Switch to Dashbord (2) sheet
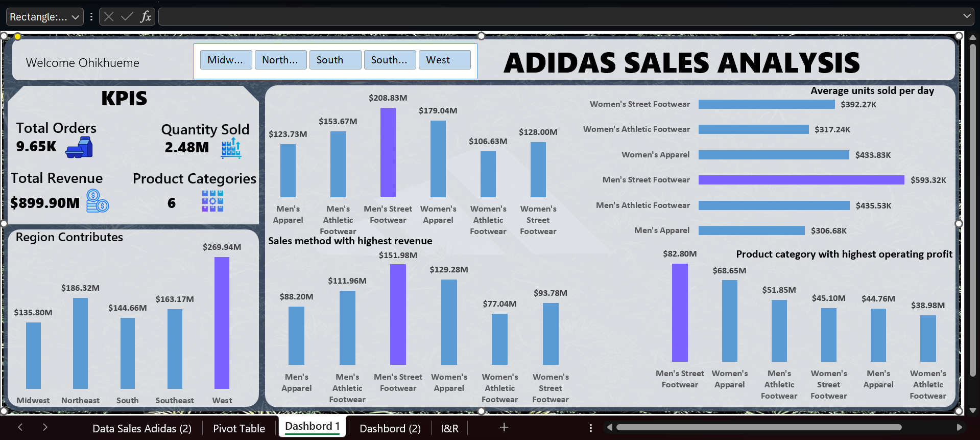This screenshot has height=440, width=980. (x=390, y=428)
